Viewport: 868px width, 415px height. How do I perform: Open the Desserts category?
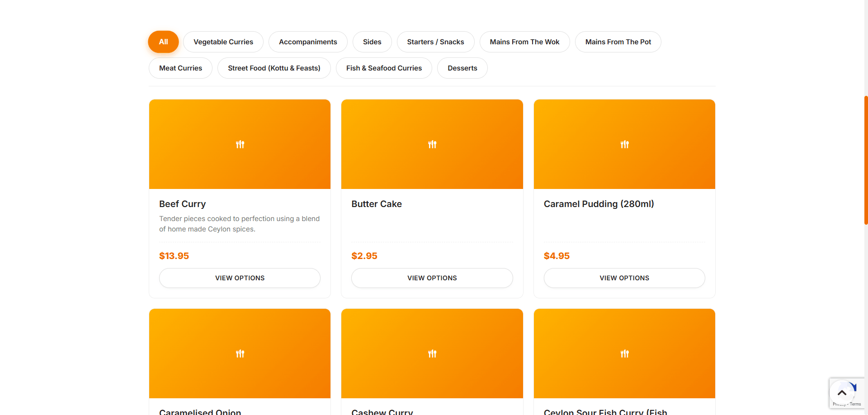tap(462, 68)
